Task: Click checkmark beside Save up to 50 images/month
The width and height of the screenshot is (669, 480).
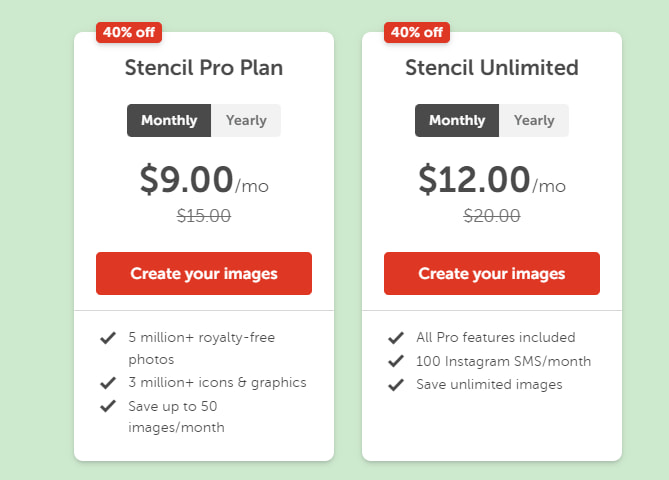Action: 108,406
